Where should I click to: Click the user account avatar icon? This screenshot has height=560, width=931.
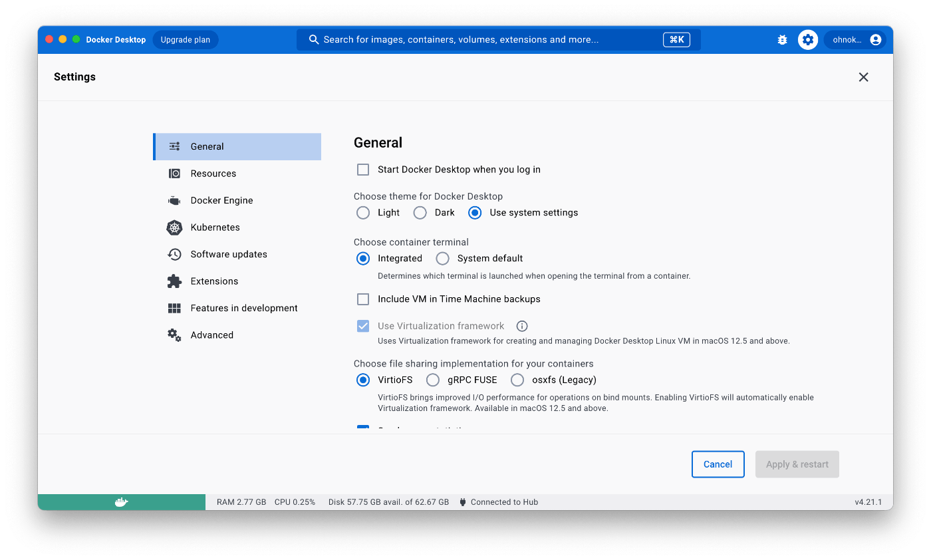(875, 40)
